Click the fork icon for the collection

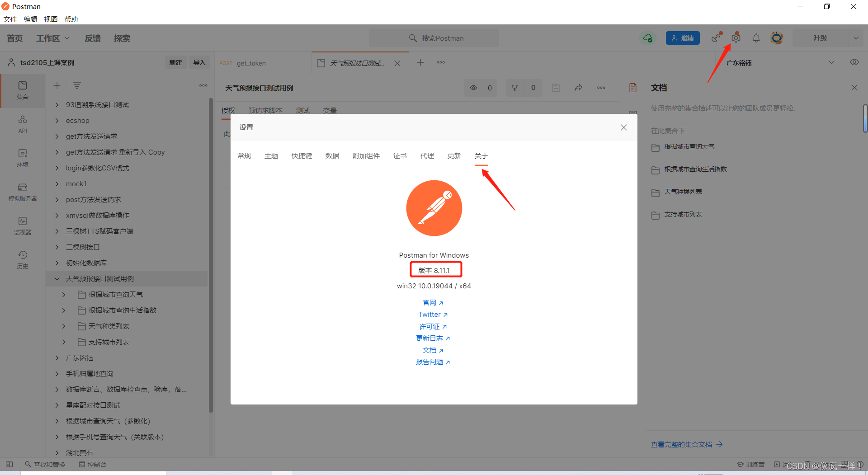coord(514,88)
